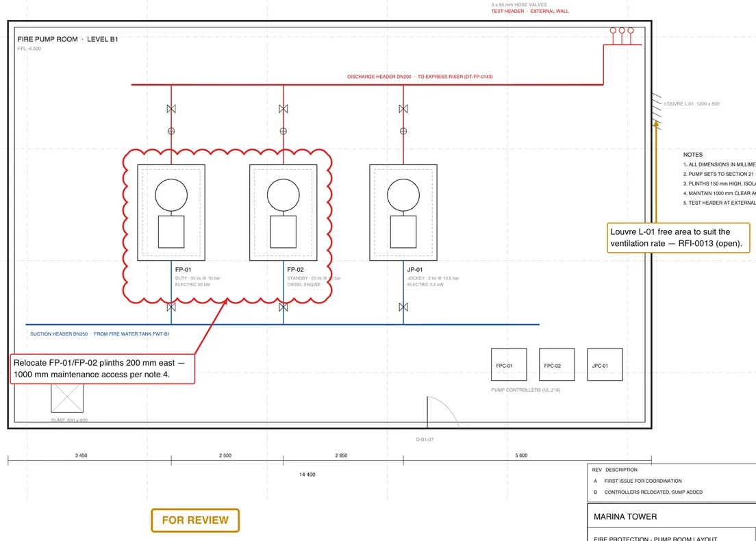Click the 3 450 dimension value
The image size is (756, 541).
coord(81,455)
